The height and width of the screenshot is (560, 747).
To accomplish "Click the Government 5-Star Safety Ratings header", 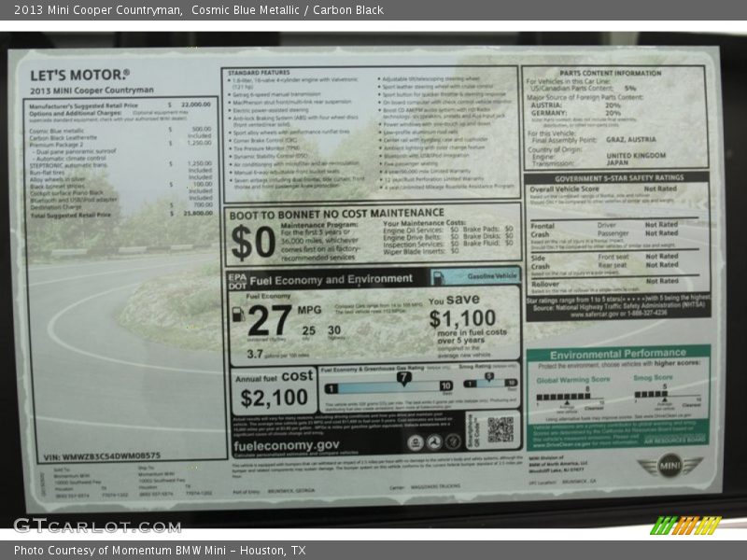I will [616, 177].
